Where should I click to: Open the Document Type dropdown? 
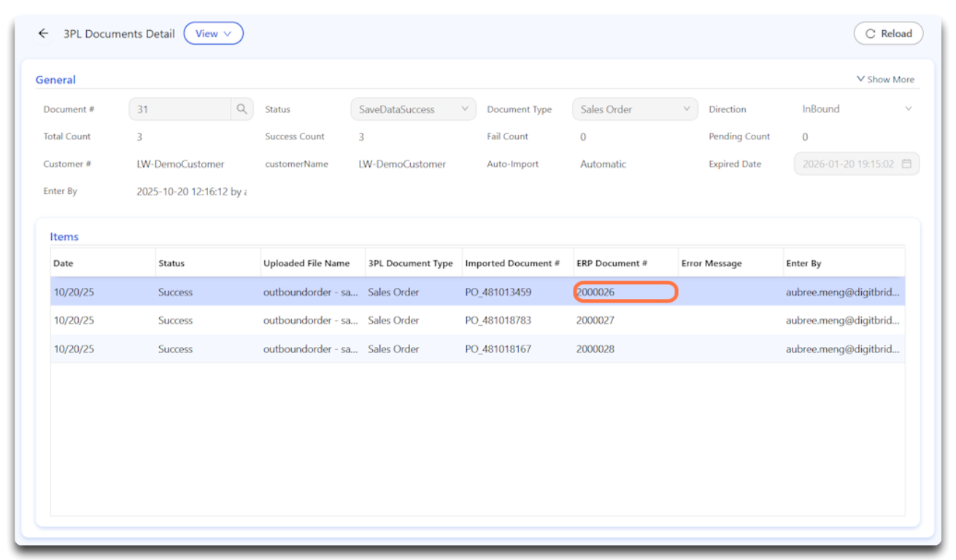pos(634,109)
